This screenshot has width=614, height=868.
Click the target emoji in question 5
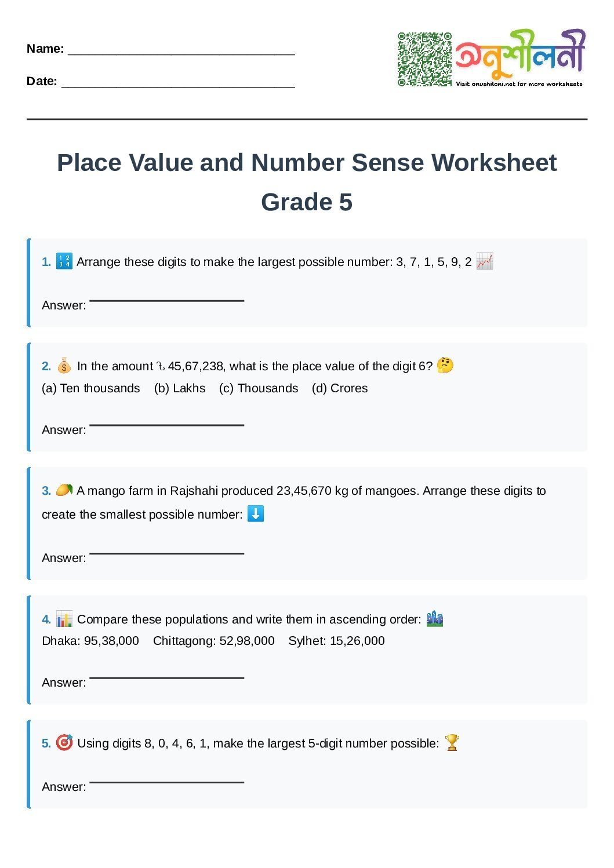(x=64, y=742)
